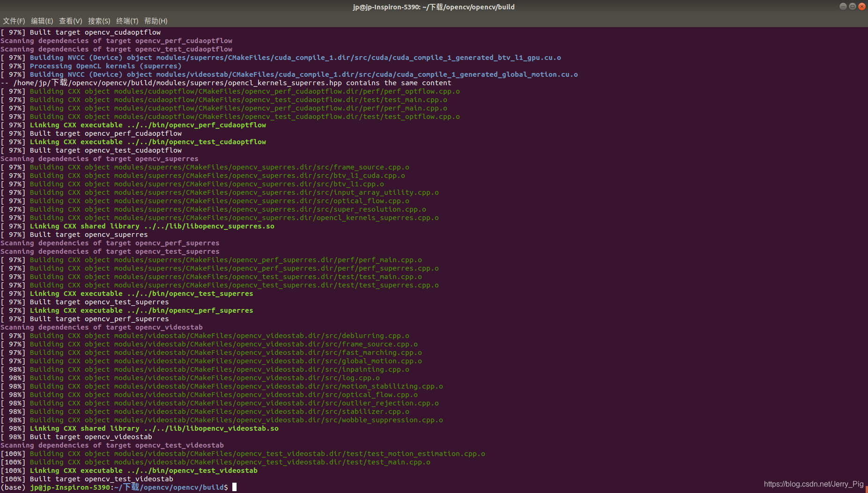Click 'Scanning dependencies of target opencv_perf_superres'
This screenshot has height=493, width=868.
110,243
